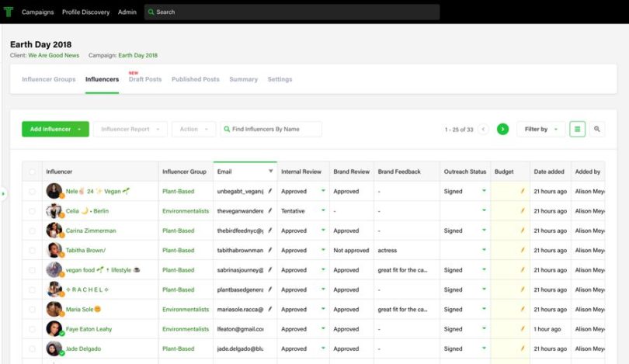Open the Profile Discovery menu

click(x=85, y=12)
